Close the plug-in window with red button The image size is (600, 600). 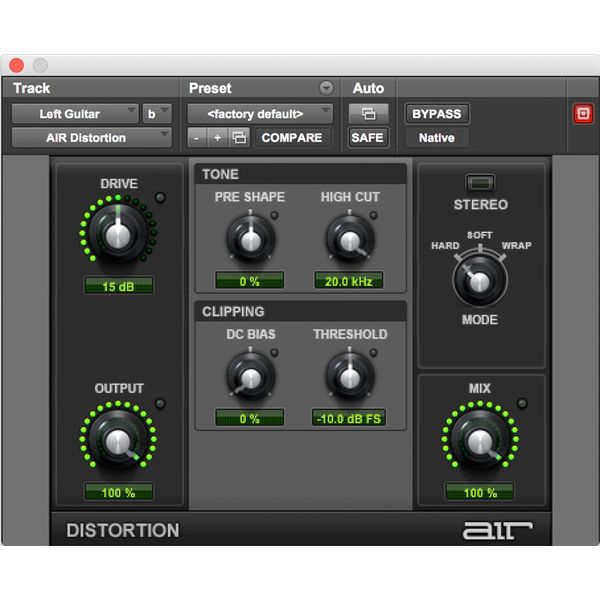point(16,65)
